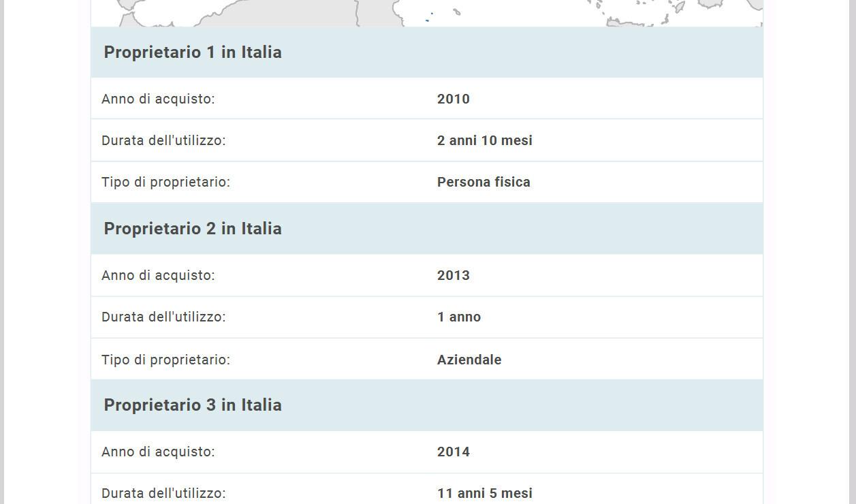Viewport: 856px width, 504px height.
Task: Click the "Persona fisica" owner type value
Action: (484, 183)
